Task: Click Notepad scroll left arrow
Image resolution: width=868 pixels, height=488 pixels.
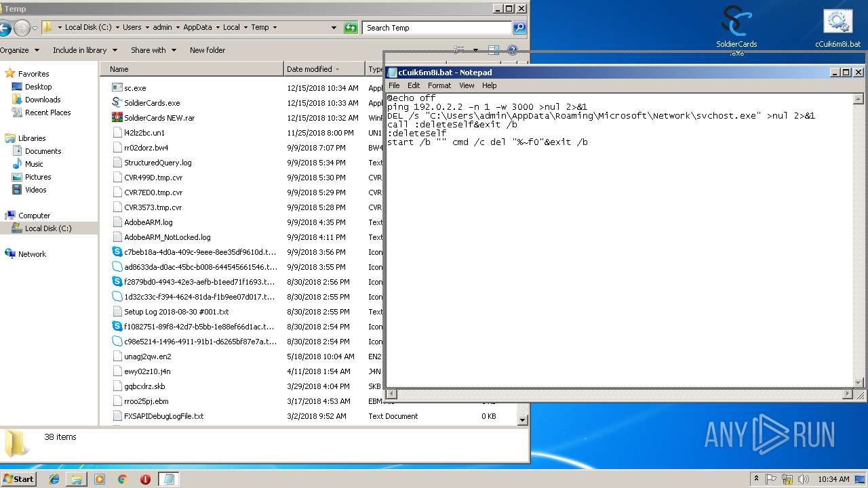Action: click(x=391, y=393)
